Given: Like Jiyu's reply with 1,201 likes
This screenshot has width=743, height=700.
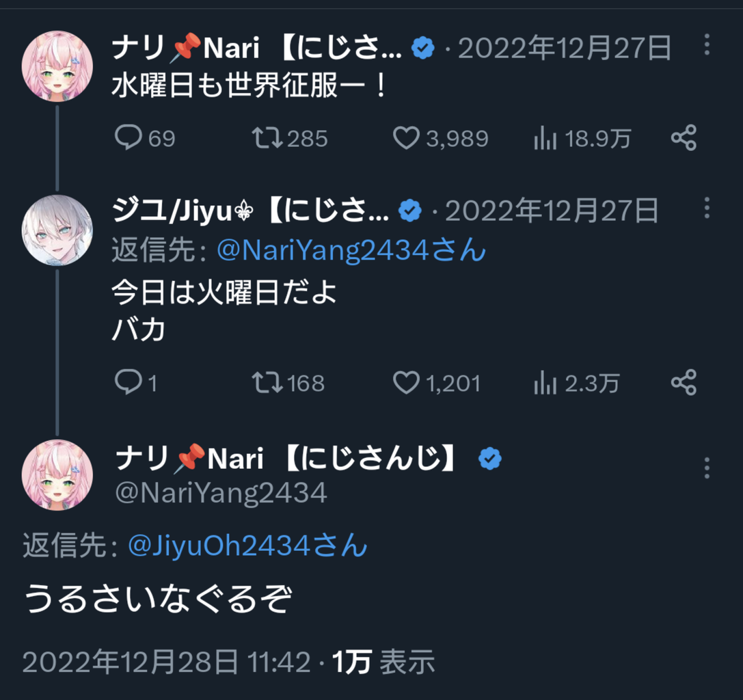Looking at the screenshot, I should click(x=437, y=382).
